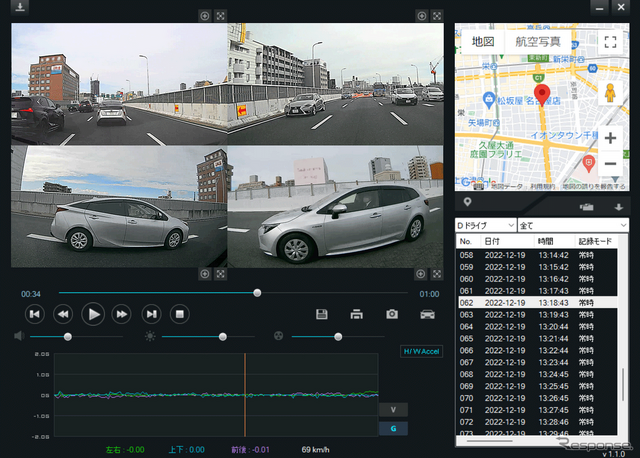
Task: Select file 061 recorded at 13:17:43
Action: tap(536, 291)
